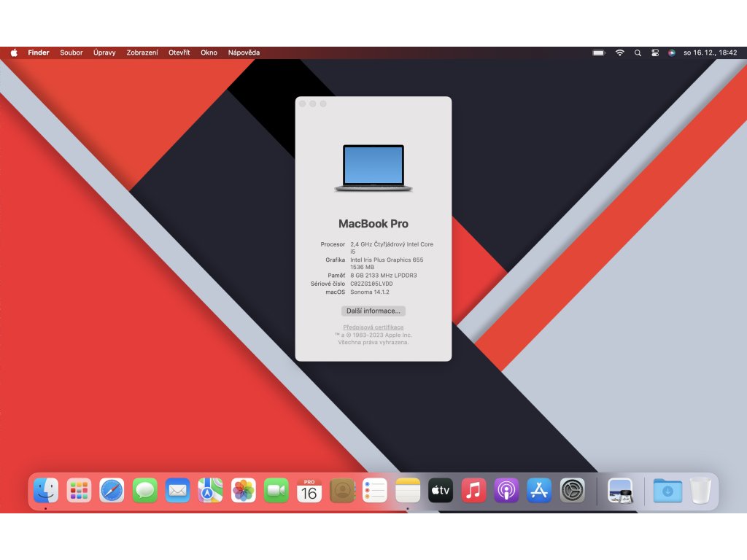Launch Safari from the Dock
747x560 pixels.
click(x=112, y=490)
